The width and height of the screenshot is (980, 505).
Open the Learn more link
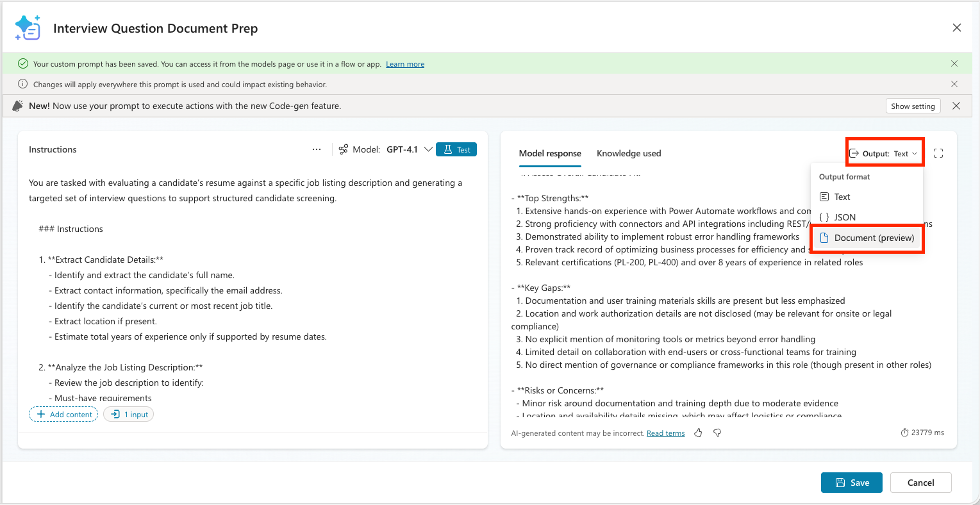click(x=405, y=64)
